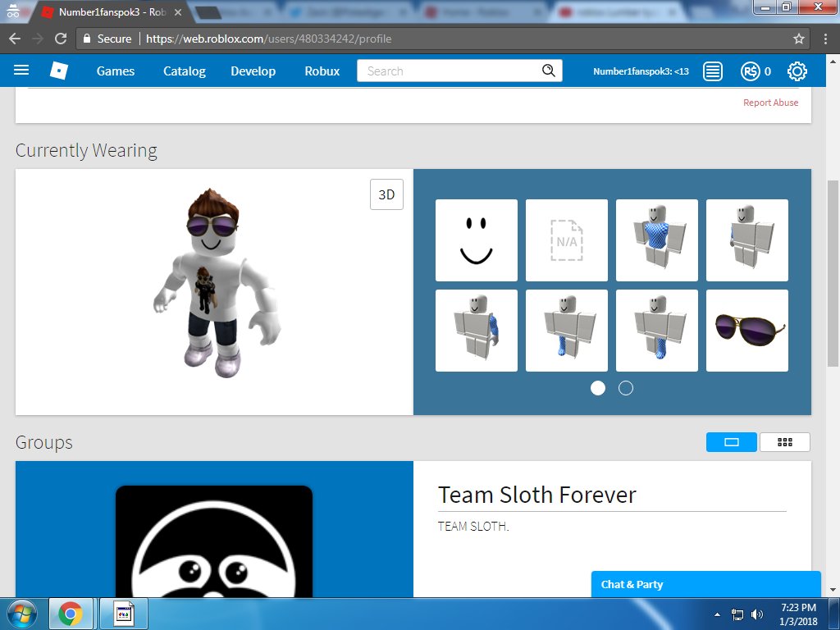Select the N/A placeholder item
The height and width of the screenshot is (630, 840).
pos(567,240)
